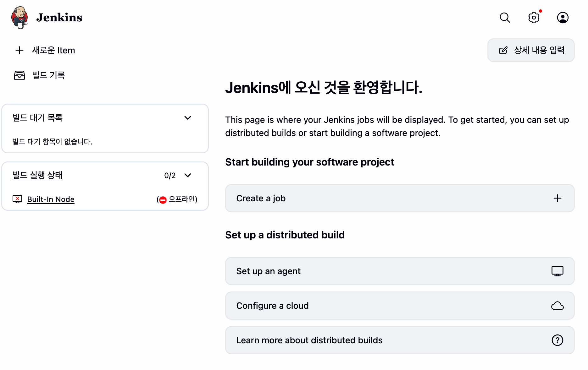Click the Set up a distributed build heading

tap(285, 235)
